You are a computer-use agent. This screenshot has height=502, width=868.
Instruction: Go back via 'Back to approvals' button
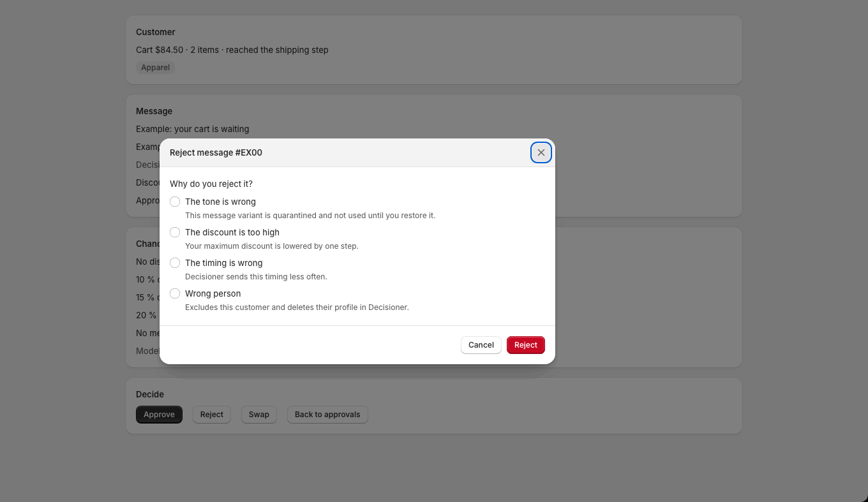[327, 415]
